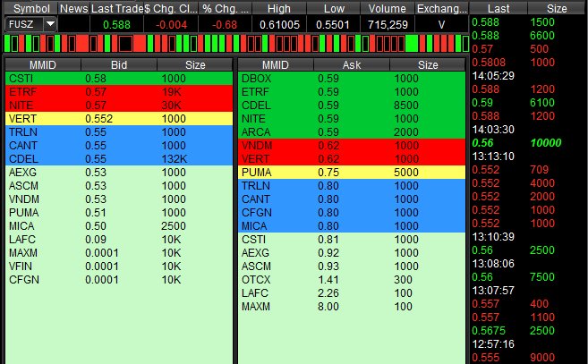Select the NITE ask row at 0.59
The image size is (588, 364).
352,119
